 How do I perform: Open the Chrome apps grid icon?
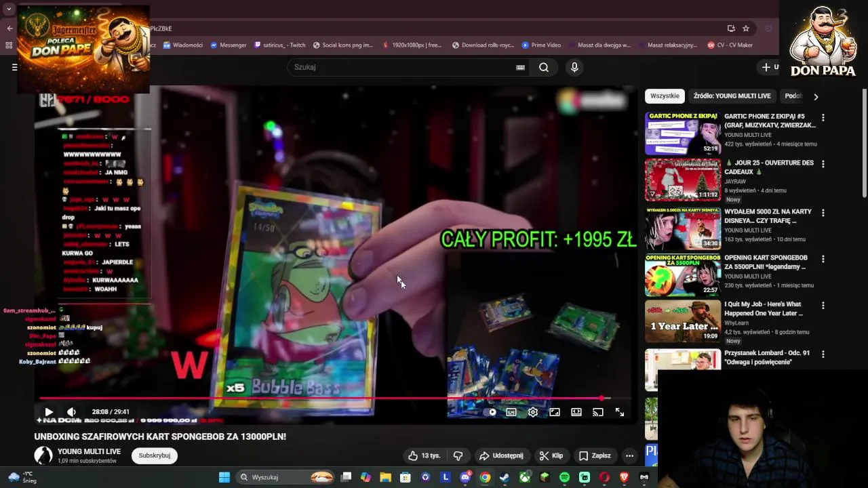(9, 45)
